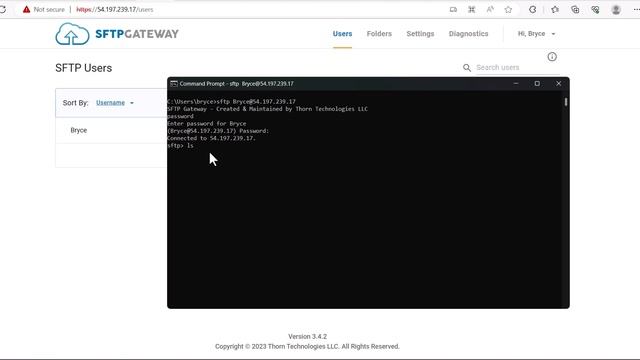640x360 pixels.
Task: Click the search magnifier icon
Action: coord(467,68)
